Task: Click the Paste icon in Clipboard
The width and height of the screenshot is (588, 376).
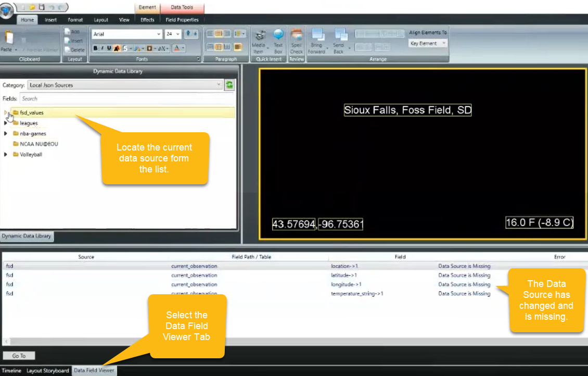Action: pyautogui.click(x=8, y=38)
